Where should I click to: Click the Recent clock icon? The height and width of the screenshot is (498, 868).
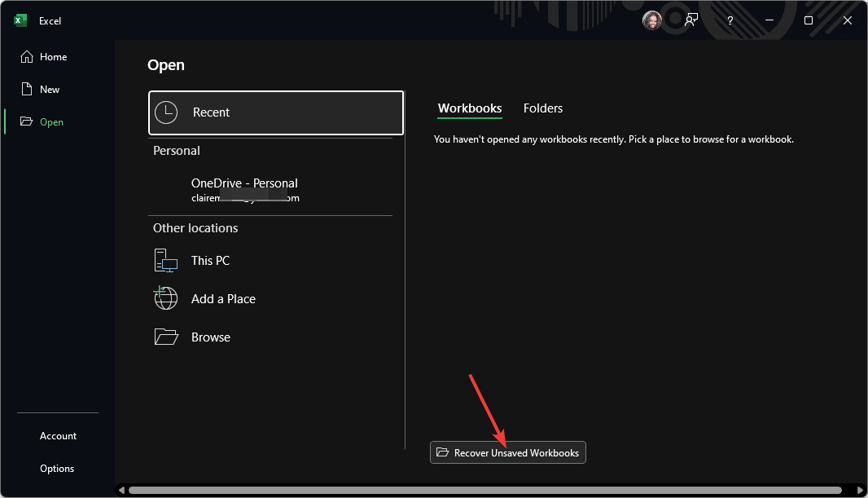tap(166, 112)
